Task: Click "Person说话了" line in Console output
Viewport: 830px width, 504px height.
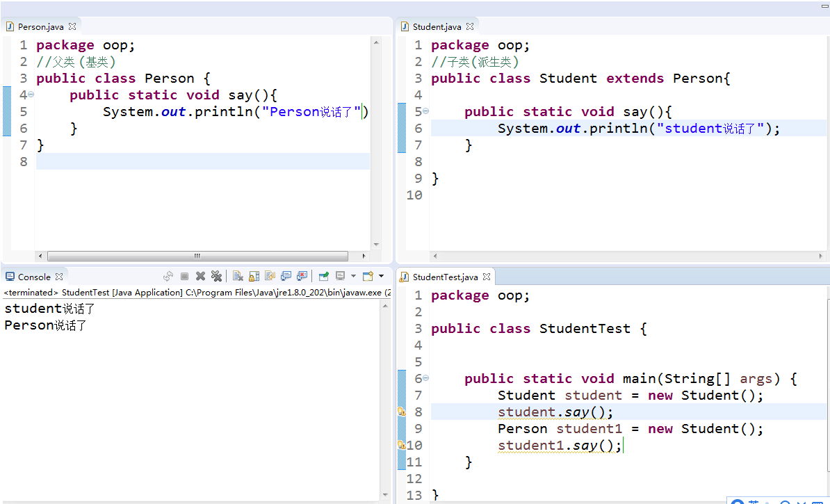Action: pos(45,325)
